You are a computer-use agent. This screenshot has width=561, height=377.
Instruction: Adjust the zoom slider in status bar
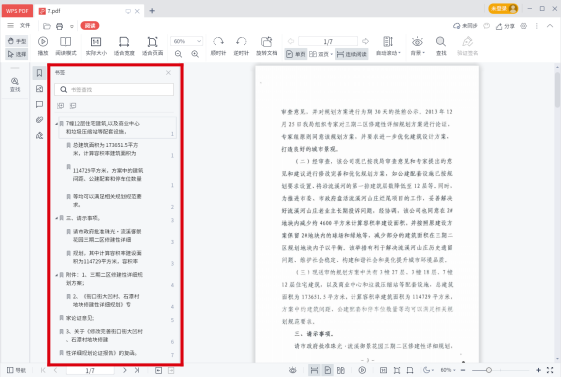coord(489,370)
